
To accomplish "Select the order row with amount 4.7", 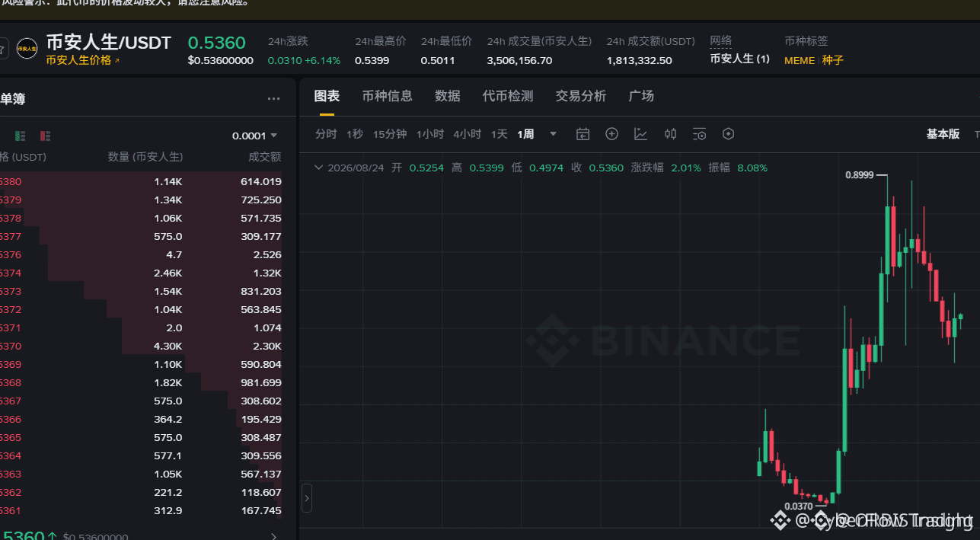I will coord(141,254).
